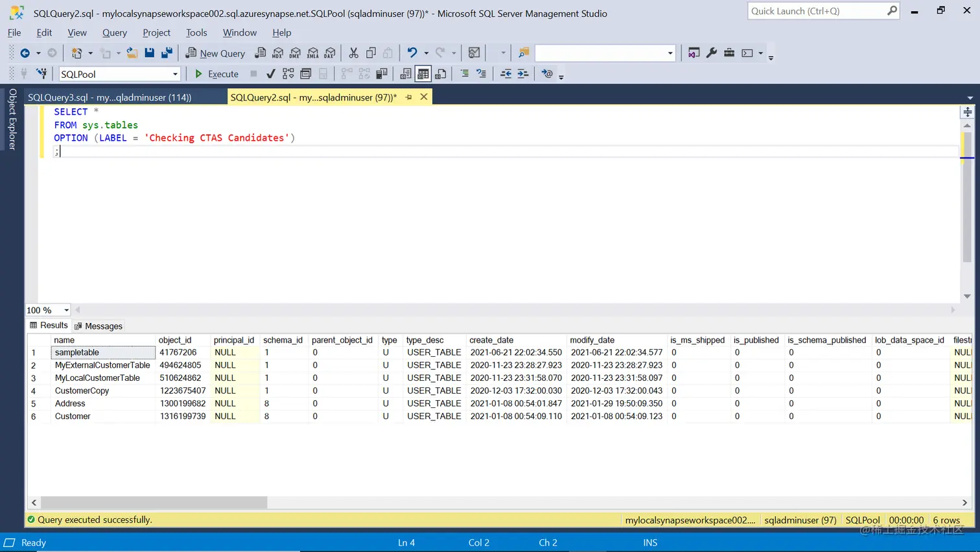The height and width of the screenshot is (552, 980).
Task: Toggle Results to File output mode
Action: coord(441,74)
